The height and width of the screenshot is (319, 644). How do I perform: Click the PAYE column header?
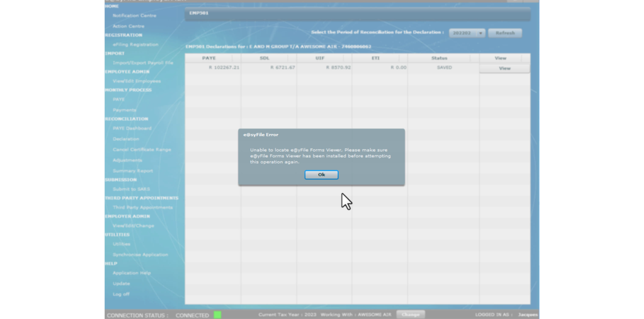[209, 58]
